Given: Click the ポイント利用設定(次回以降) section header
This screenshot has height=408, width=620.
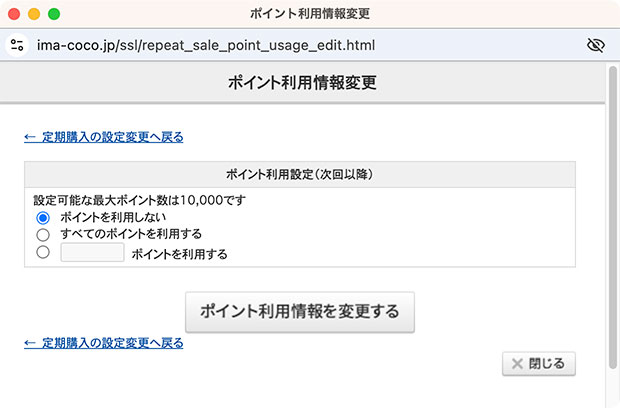Looking at the screenshot, I should coord(300,174).
